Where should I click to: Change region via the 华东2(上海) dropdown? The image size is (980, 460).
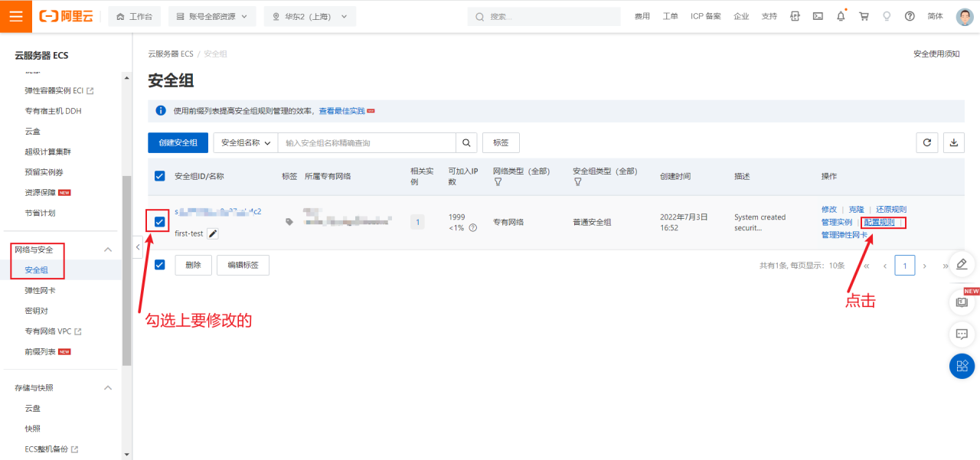click(309, 16)
